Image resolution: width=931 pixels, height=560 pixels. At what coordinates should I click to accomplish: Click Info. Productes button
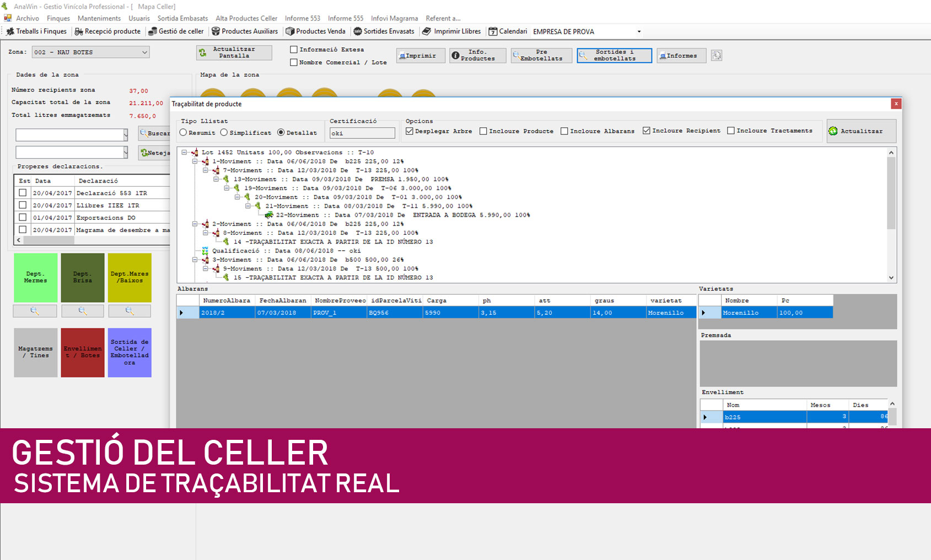pos(477,56)
